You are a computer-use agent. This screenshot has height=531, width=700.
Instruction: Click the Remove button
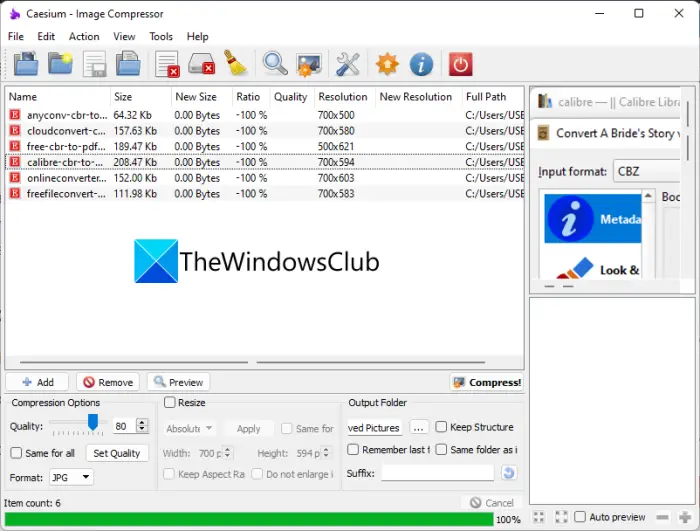pos(108,382)
